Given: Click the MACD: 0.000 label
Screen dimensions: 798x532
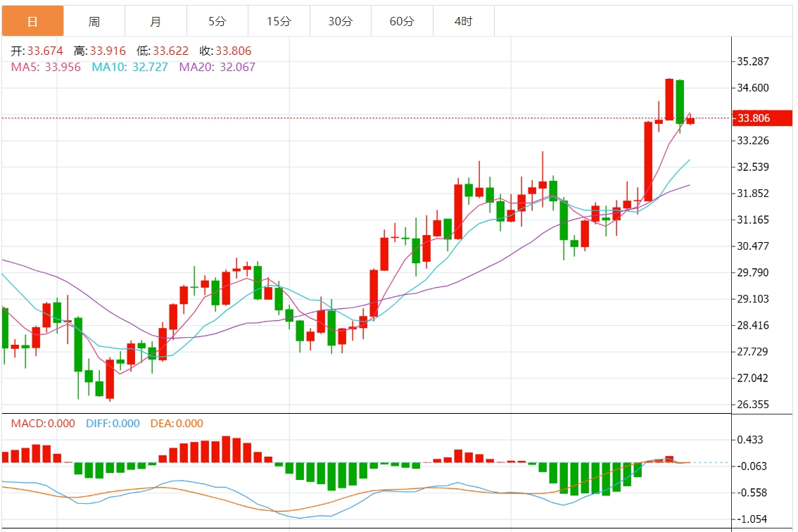Looking at the screenshot, I should pos(43,424).
